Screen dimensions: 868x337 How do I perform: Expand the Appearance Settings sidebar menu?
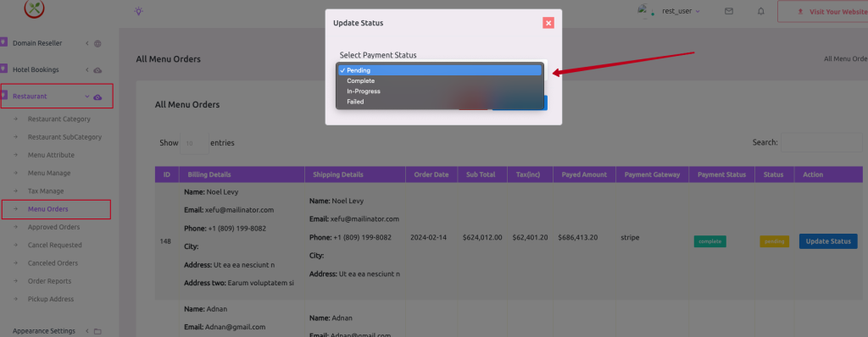(43, 331)
